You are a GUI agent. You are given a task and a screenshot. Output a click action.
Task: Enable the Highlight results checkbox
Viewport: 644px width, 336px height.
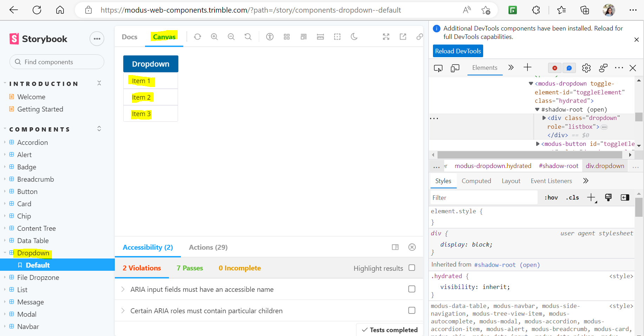412,268
